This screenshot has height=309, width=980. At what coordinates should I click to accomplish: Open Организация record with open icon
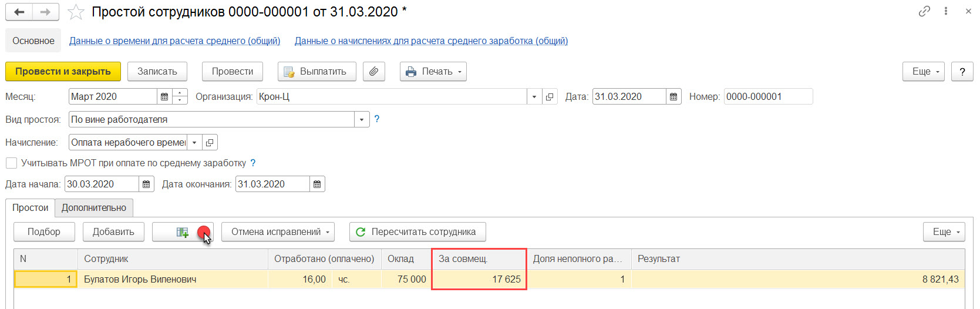(x=550, y=97)
